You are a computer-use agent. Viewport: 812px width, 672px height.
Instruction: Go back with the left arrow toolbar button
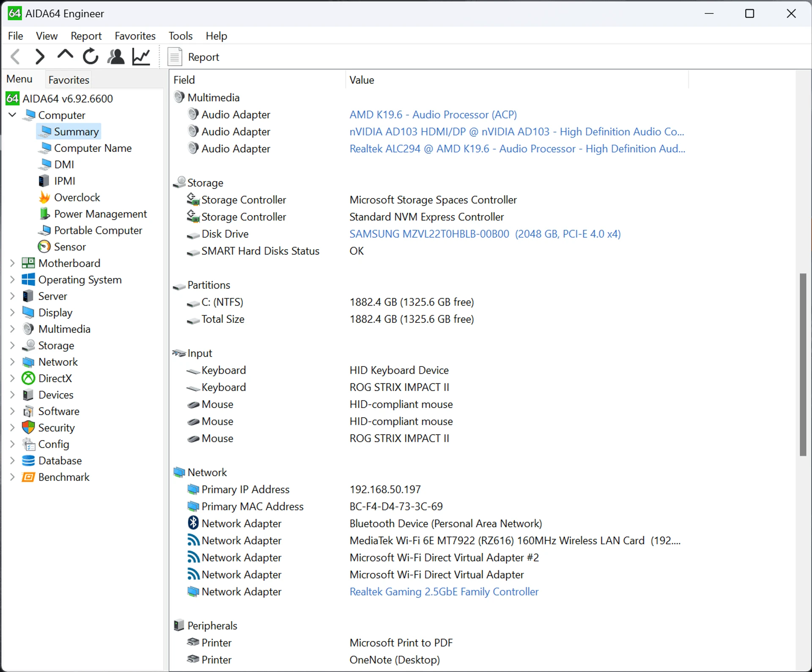[16, 57]
